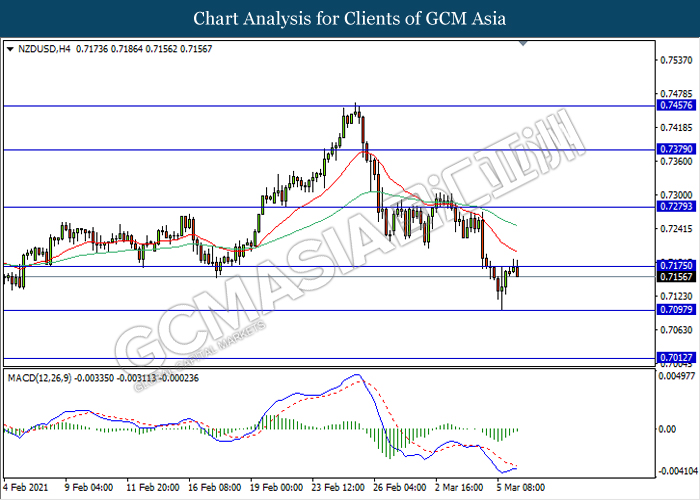Click the 4 Feb 2021 date label
Viewport: 700px width, 500px height.
coord(25,487)
